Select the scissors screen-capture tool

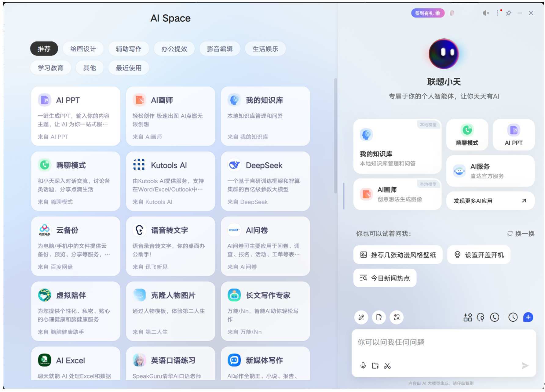[x=387, y=365]
